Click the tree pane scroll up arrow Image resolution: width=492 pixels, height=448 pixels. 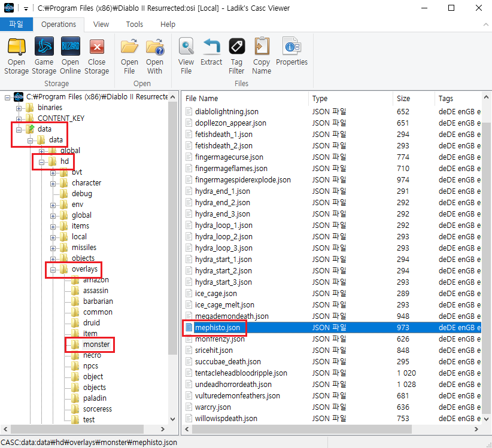click(x=172, y=97)
